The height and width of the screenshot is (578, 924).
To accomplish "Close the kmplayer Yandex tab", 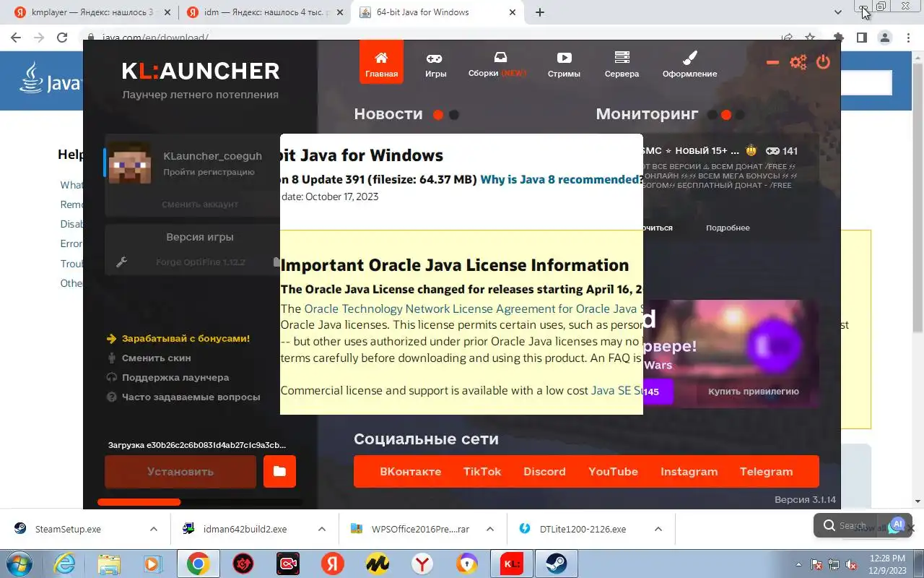I will (168, 12).
